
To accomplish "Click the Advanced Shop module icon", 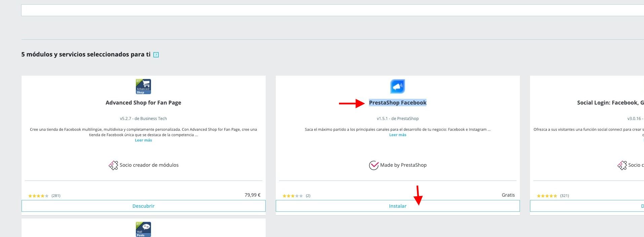I will 143,86.
